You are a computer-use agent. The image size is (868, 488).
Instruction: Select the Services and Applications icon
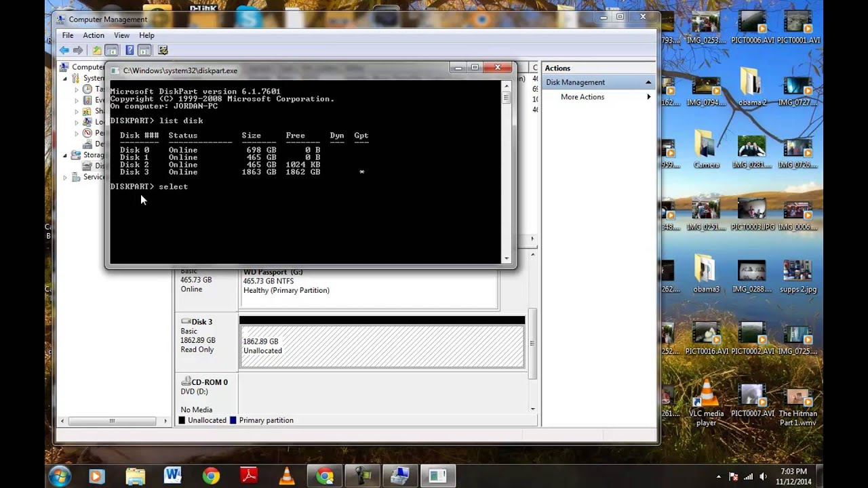point(75,177)
